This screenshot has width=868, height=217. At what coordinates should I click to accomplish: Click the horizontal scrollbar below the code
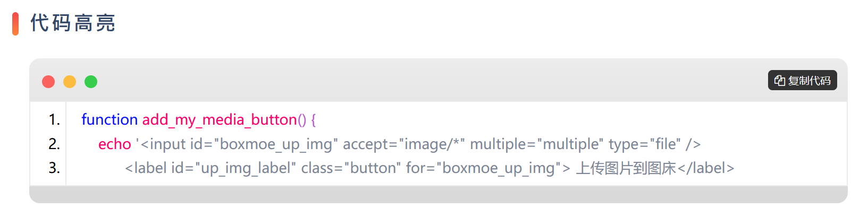(438, 195)
